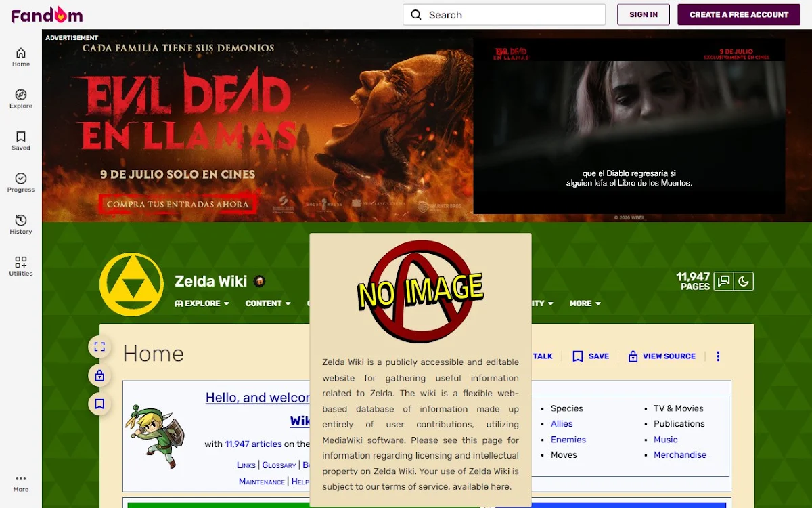
Task: Toggle dark theme moon icon
Action: [744, 281]
